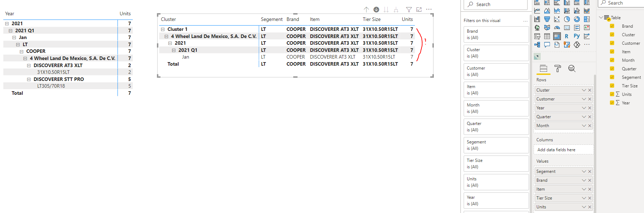Select the Waterfall chart visualization
The width and height of the screenshot is (644, 213).
[x=537, y=19]
